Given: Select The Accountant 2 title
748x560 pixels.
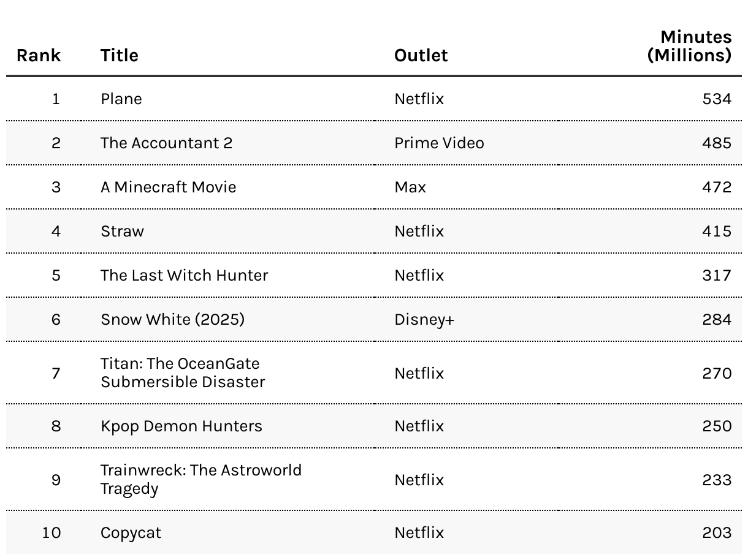Looking at the screenshot, I should 167,143.
